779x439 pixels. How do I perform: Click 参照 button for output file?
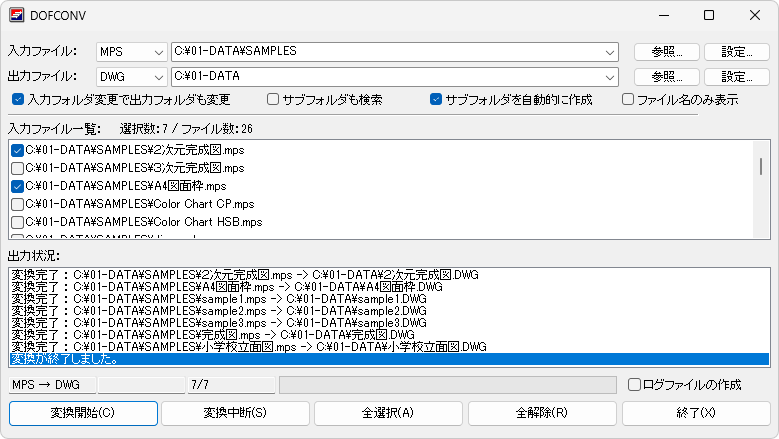coord(667,77)
